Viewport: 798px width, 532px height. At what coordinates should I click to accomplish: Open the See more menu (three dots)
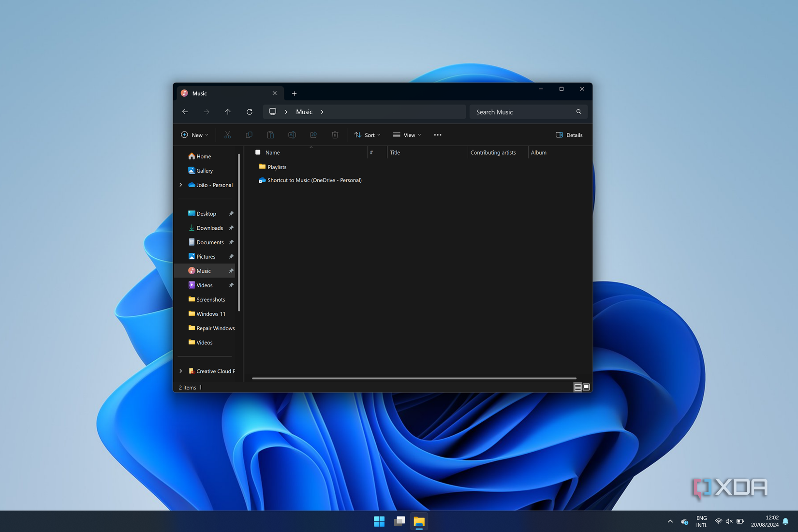pos(437,135)
